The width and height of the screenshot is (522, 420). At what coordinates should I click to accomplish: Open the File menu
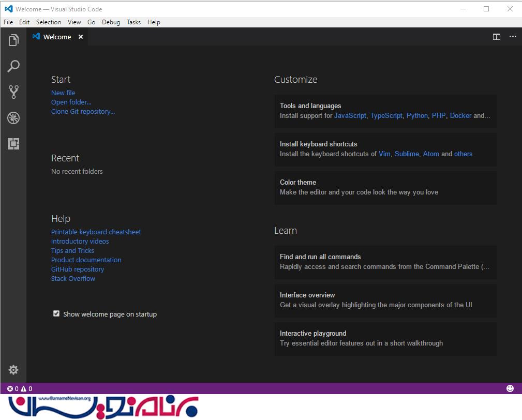(8, 22)
